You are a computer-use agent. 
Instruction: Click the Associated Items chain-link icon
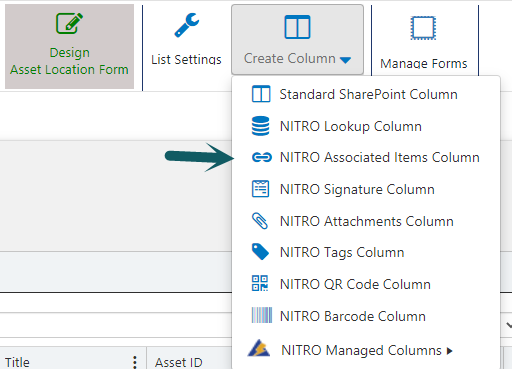(262, 157)
